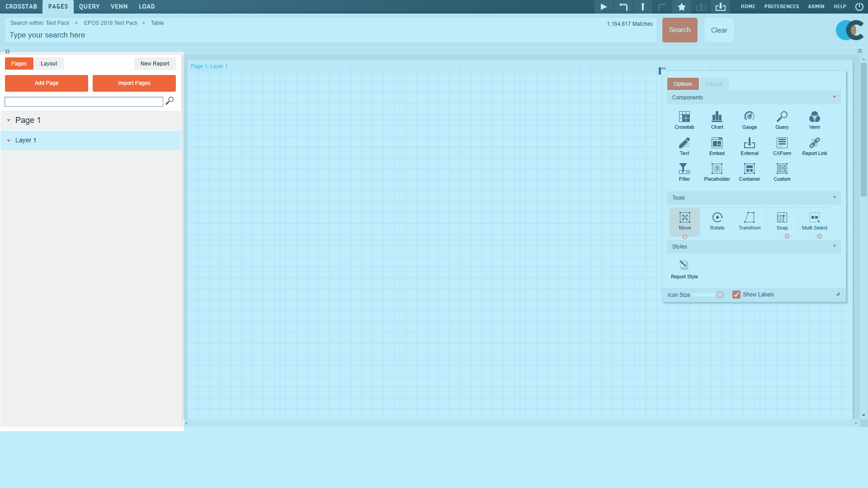The image size is (868, 488).
Task: Add a Gauge component
Action: click(x=749, y=120)
